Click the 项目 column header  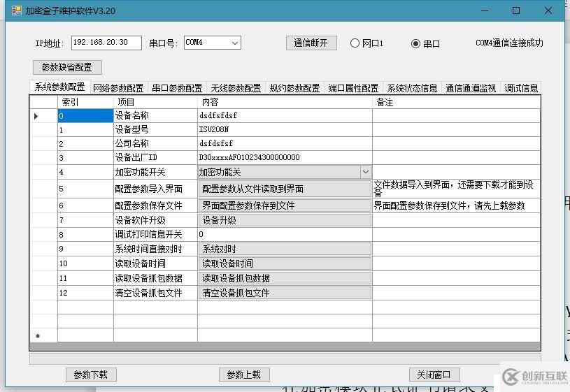point(155,103)
